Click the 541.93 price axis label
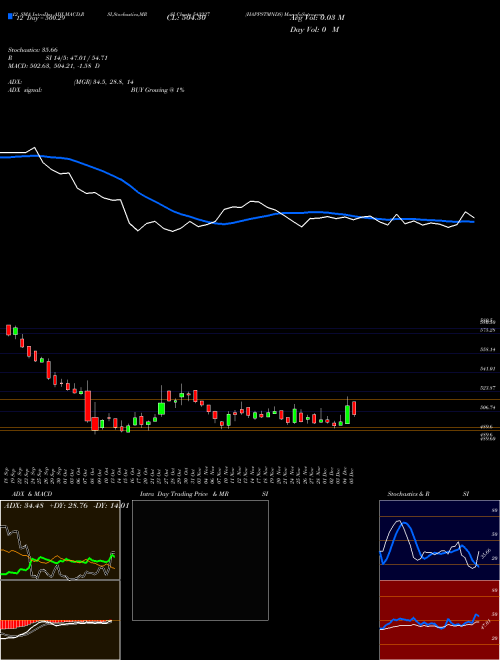Image resolution: width=500 pixels, height=660 pixels. (x=488, y=369)
